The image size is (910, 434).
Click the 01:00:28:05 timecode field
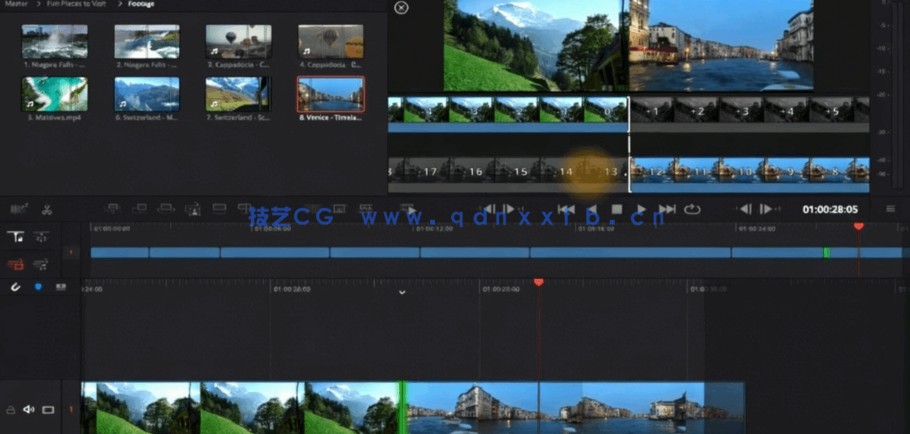tap(830, 209)
